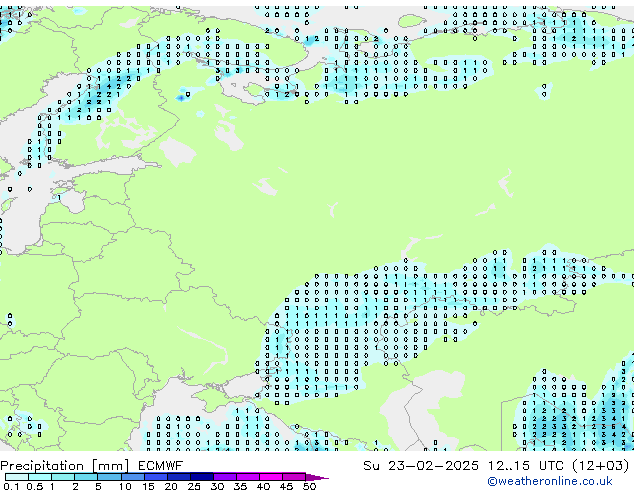
Task: Click the 5–10 mm legend swatch
Action: 109,477
